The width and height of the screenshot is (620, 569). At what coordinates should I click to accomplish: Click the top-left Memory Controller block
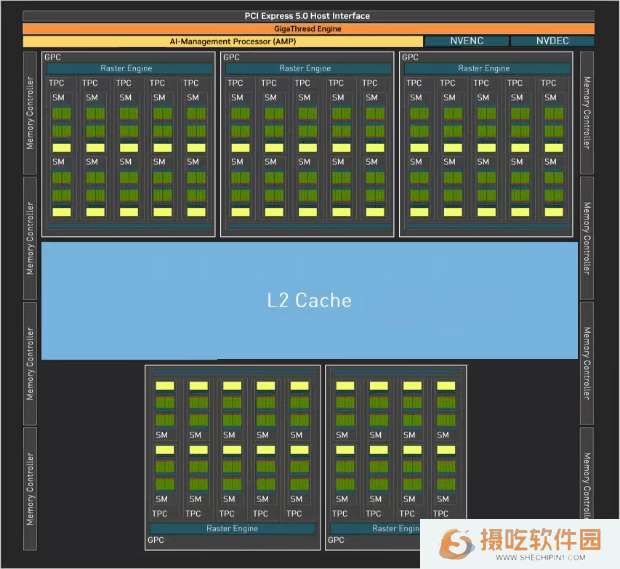click(x=30, y=113)
